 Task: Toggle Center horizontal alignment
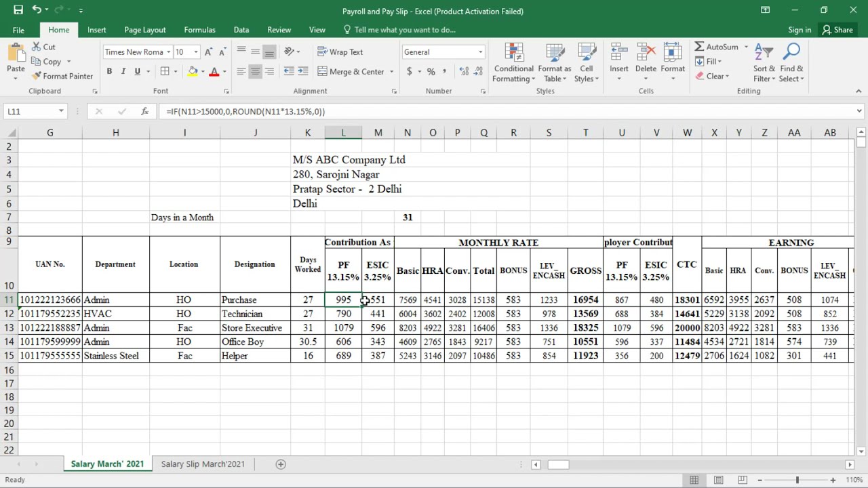(255, 71)
